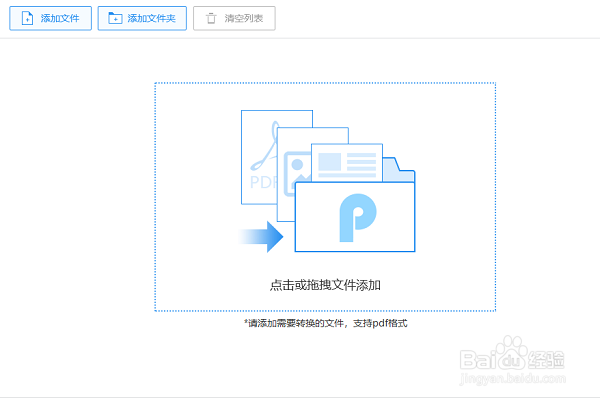Click the 添加文件 button
Image resolution: width=600 pixels, height=400 pixels.
tap(51, 18)
